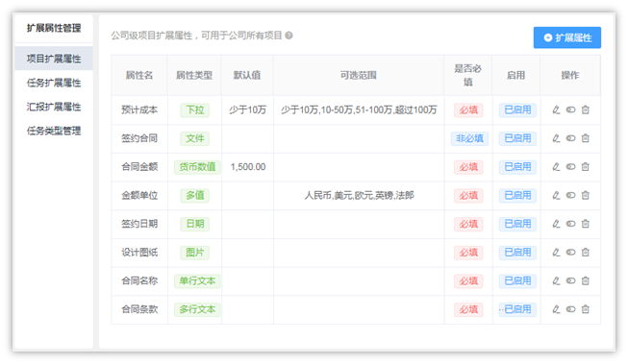Click 已启用 status in 预计成本 row
Screen dimensions: 628x364
click(x=517, y=110)
